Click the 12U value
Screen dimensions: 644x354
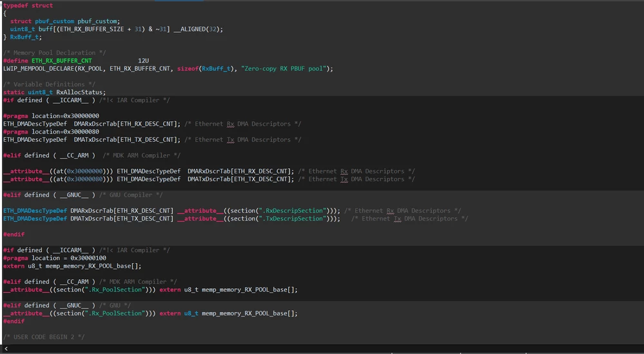pos(143,61)
